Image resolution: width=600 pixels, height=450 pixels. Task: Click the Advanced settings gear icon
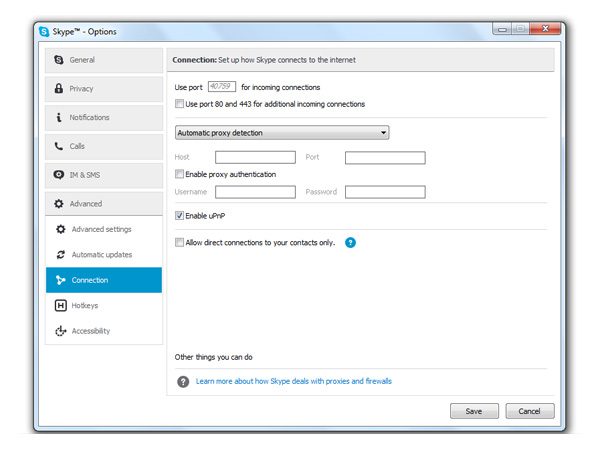[x=60, y=229]
